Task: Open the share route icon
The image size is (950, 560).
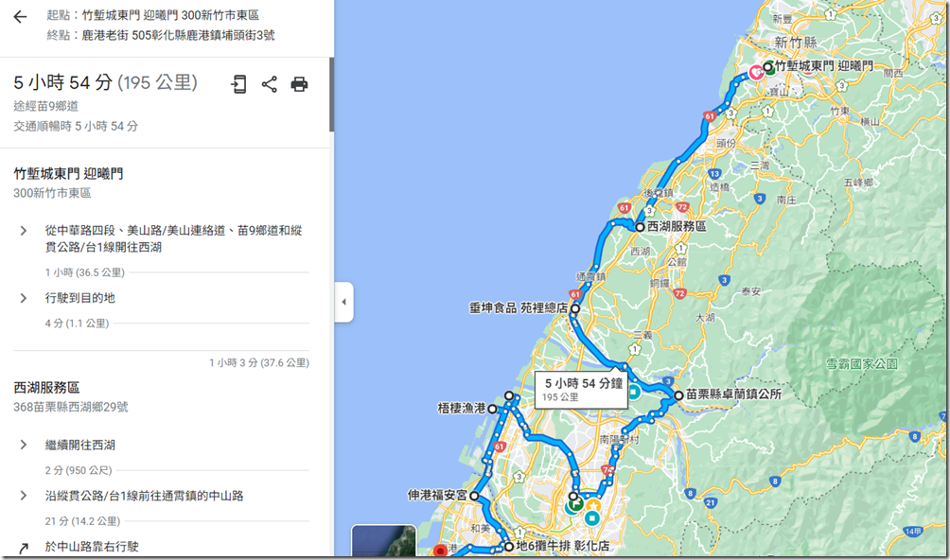Action: coord(269,84)
